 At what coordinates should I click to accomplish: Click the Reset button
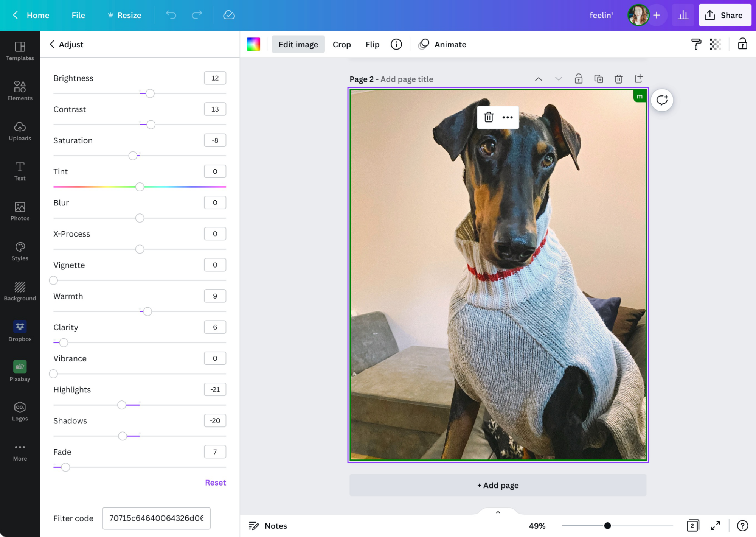216,482
